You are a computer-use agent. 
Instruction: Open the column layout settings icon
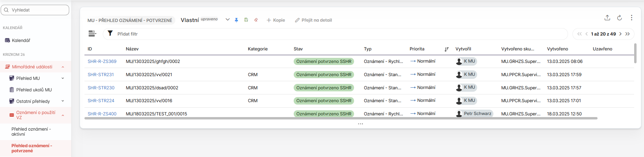pos(92,33)
